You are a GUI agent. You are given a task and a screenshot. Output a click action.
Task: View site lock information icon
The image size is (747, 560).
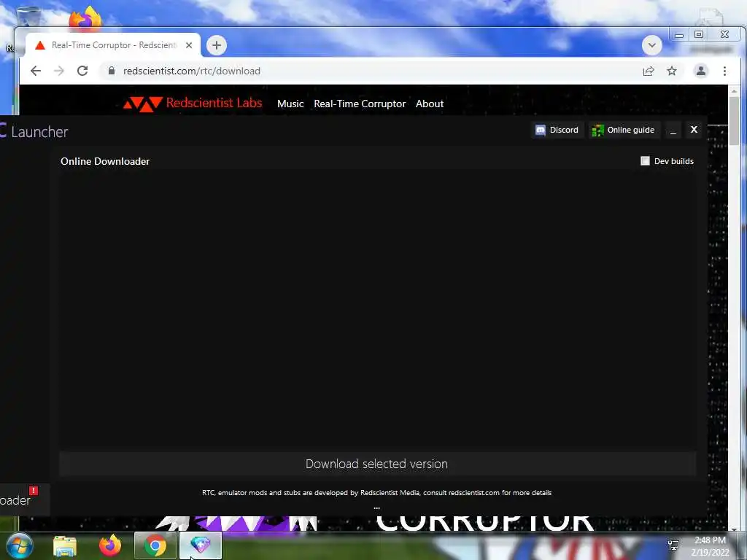[112, 71]
